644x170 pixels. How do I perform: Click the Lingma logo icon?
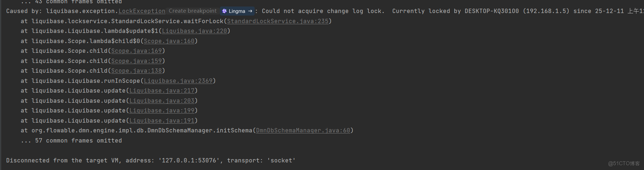click(x=225, y=11)
